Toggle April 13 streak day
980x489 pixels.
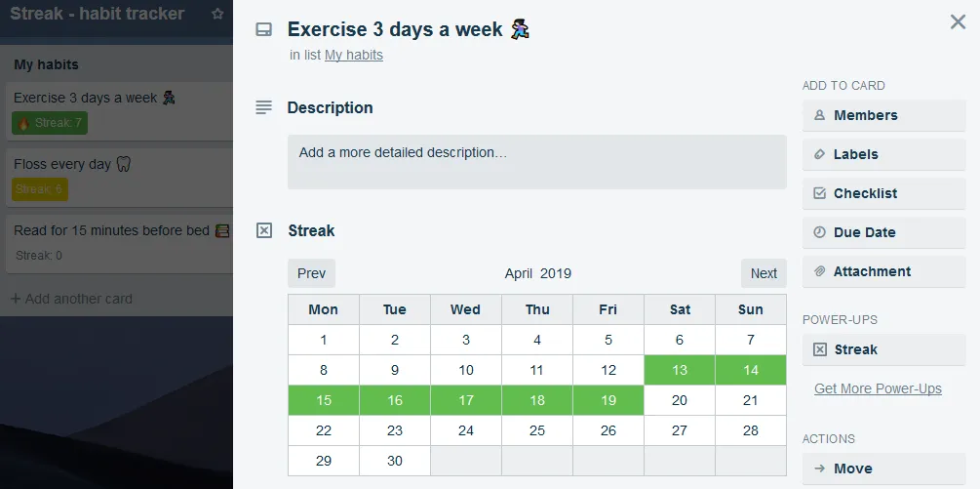pos(680,370)
